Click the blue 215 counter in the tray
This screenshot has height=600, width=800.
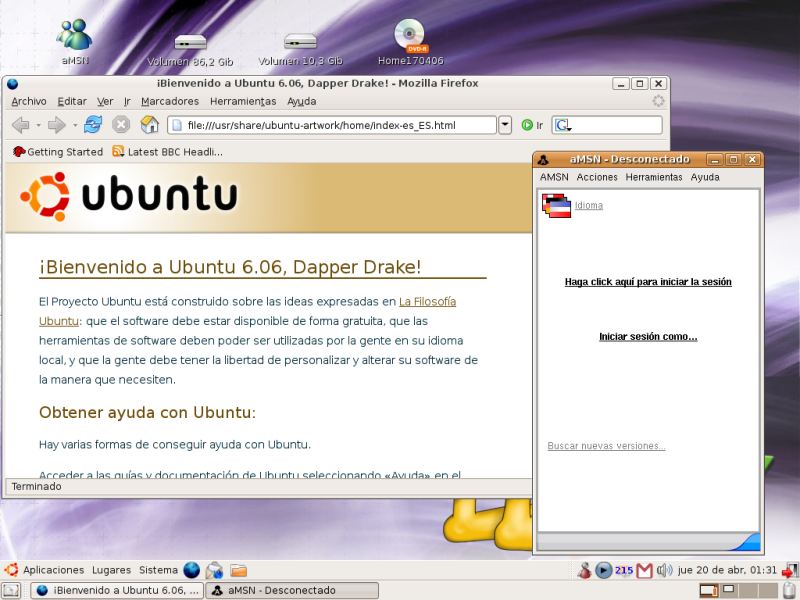(624, 570)
